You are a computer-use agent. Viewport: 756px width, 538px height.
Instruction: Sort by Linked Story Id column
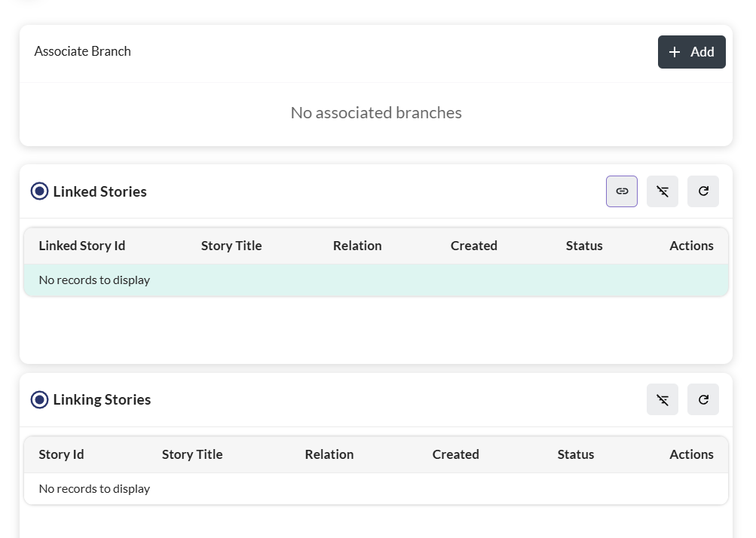pos(82,246)
